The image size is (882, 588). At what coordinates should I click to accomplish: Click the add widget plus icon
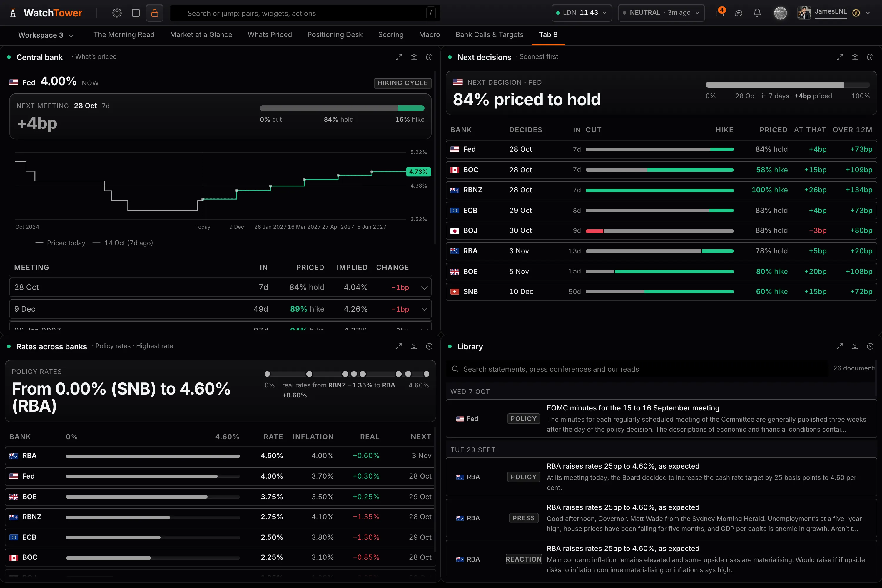(x=136, y=13)
